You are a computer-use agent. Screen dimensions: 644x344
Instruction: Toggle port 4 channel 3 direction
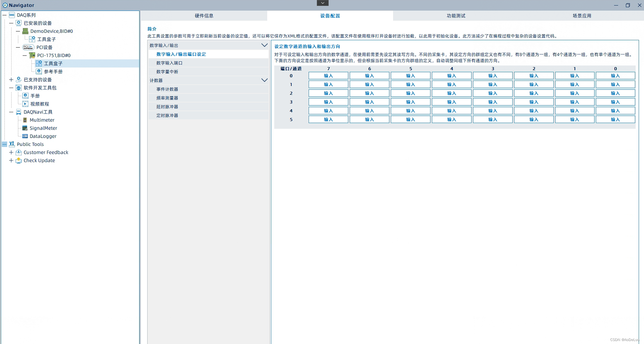click(493, 111)
